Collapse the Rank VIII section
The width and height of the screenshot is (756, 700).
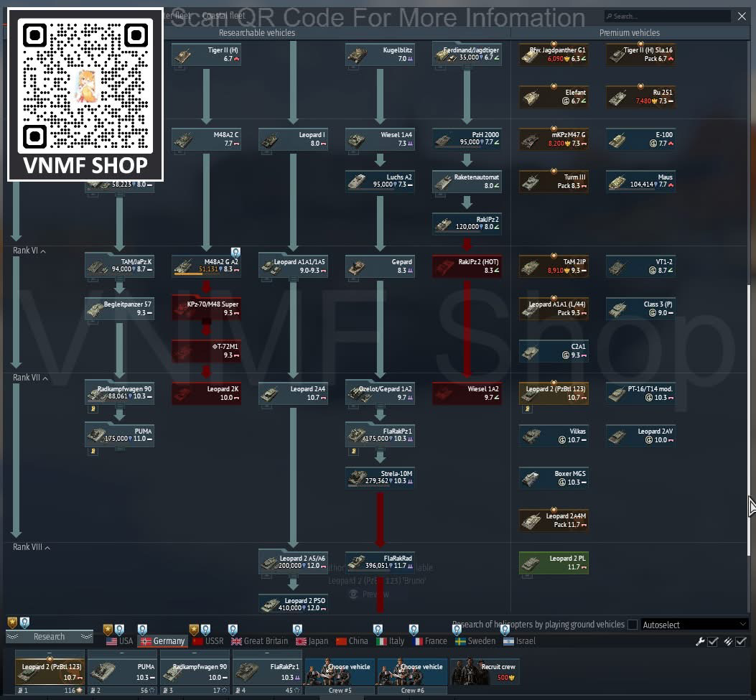32,547
